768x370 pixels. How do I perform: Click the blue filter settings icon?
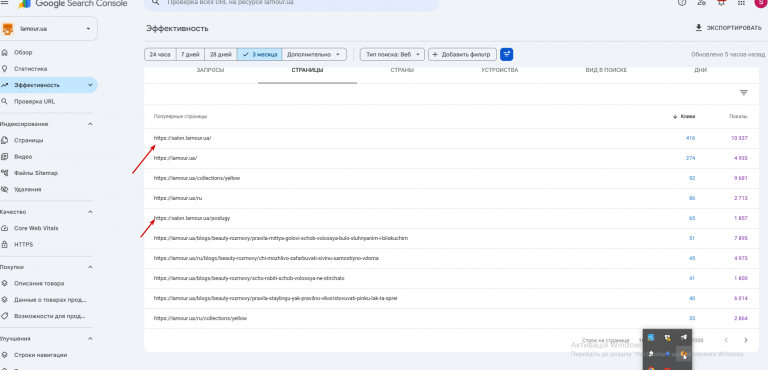pyautogui.click(x=506, y=54)
